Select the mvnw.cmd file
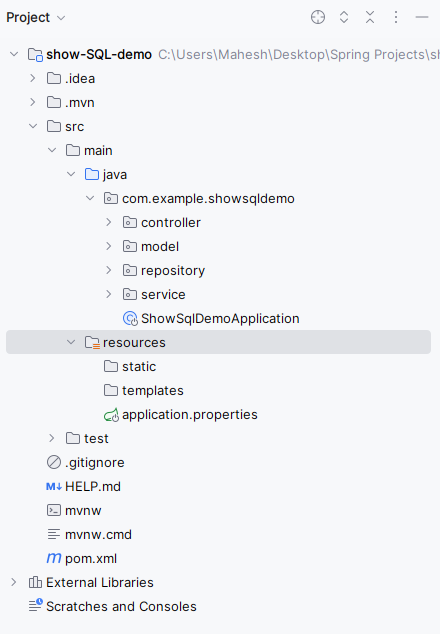 [x=98, y=535]
